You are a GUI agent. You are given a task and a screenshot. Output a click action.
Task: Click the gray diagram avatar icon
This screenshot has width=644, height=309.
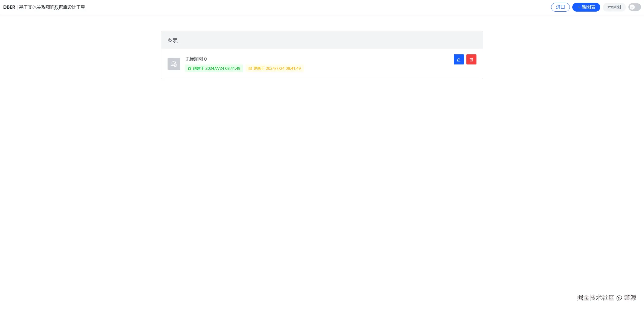174,64
